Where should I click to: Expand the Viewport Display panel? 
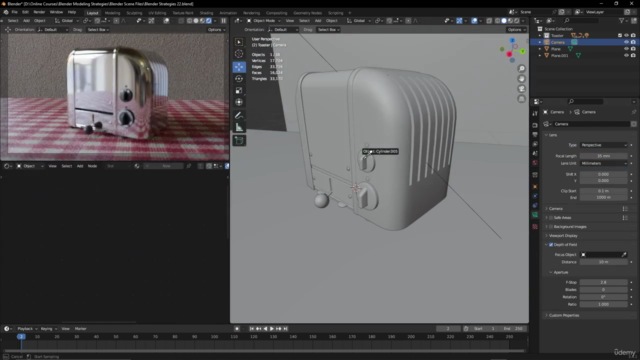point(563,236)
